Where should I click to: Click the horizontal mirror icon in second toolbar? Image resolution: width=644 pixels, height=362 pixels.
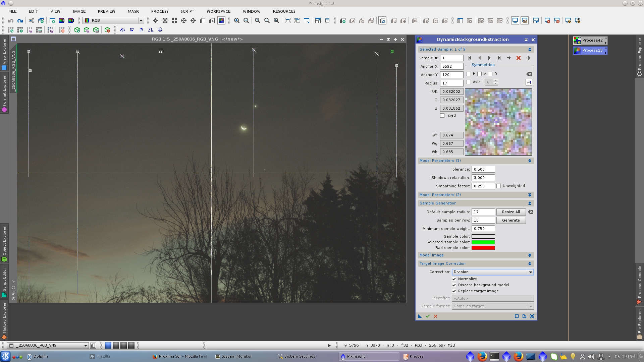pos(151,30)
